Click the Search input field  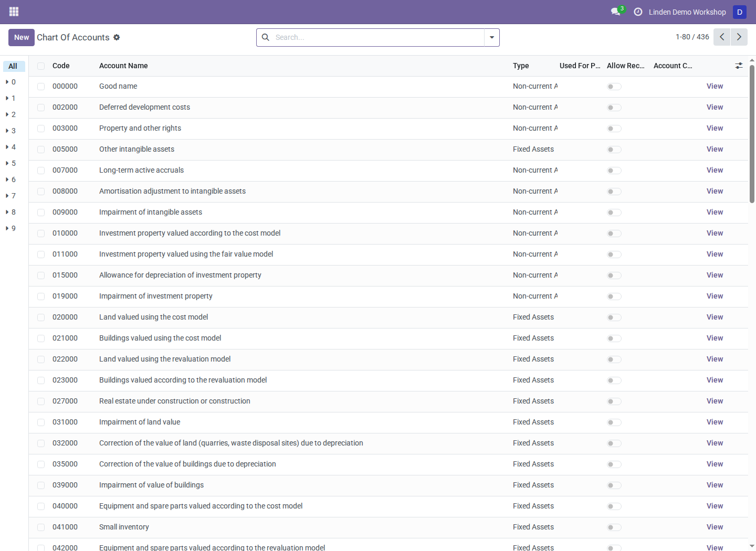click(x=378, y=37)
